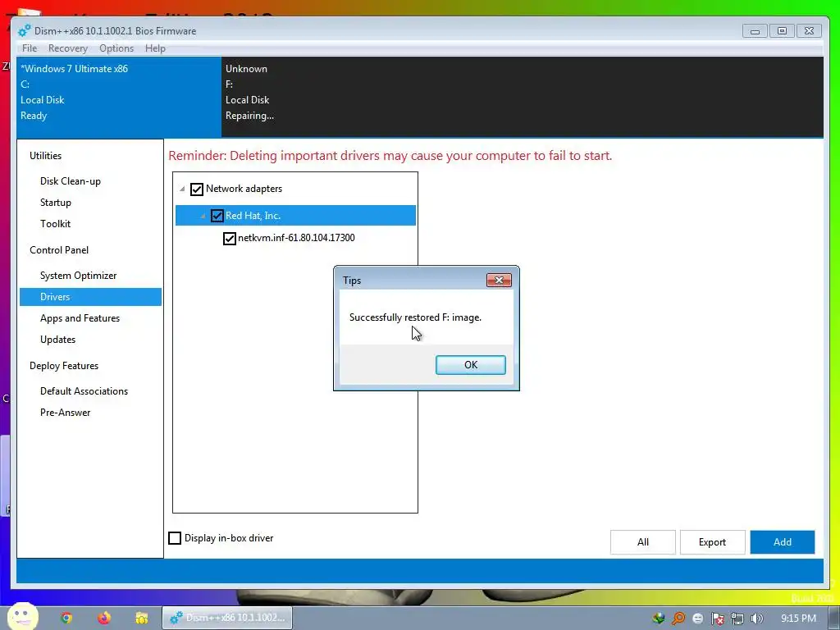Image resolution: width=840 pixels, height=630 pixels.
Task: Launch Firefox from the taskbar
Action: [x=104, y=619]
